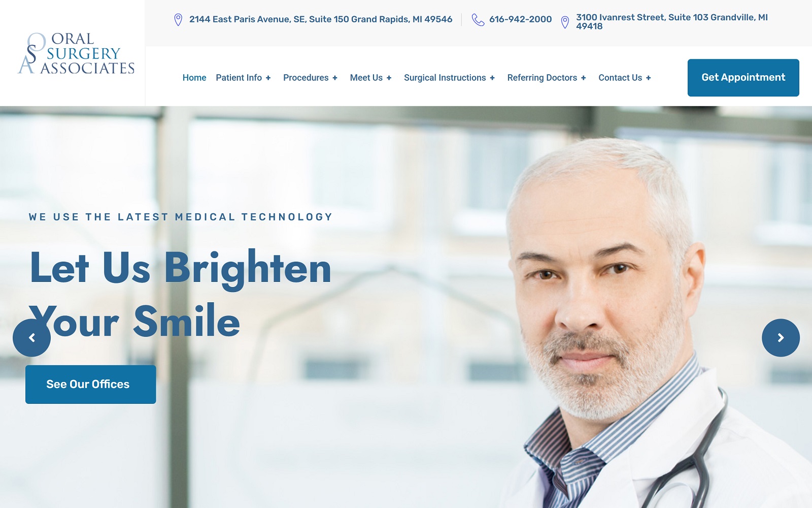This screenshot has width=812, height=508.
Task: Expand the Meet Us plus icon
Action: [389, 78]
